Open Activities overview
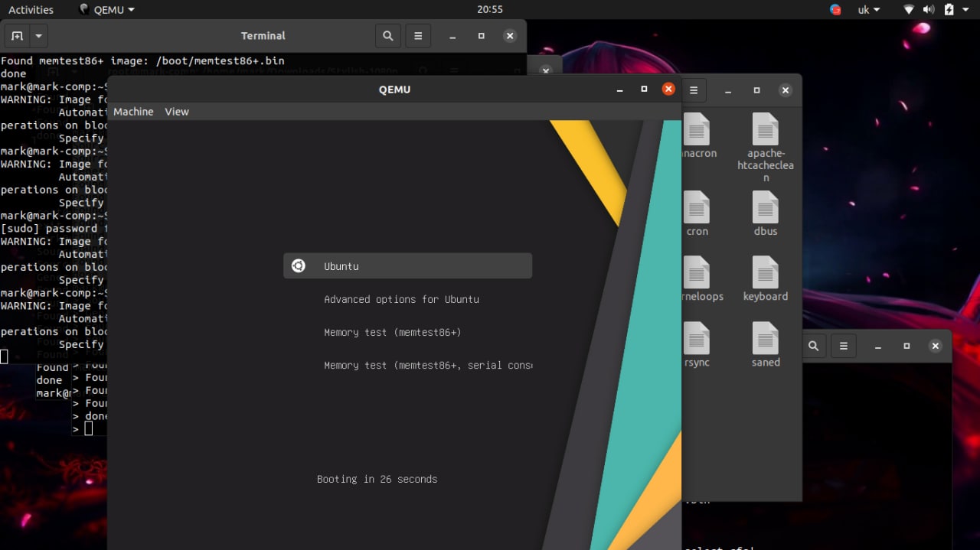The image size is (980, 550). coord(31,10)
